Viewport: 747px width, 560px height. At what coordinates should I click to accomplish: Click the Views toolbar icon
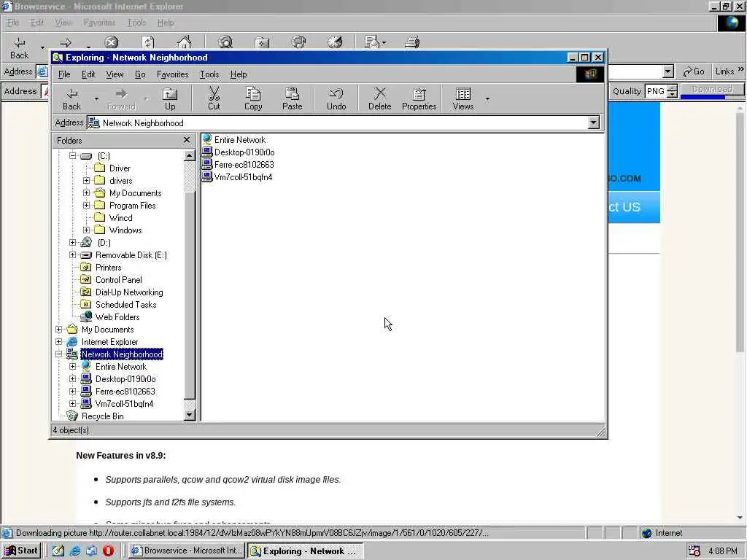point(463,98)
